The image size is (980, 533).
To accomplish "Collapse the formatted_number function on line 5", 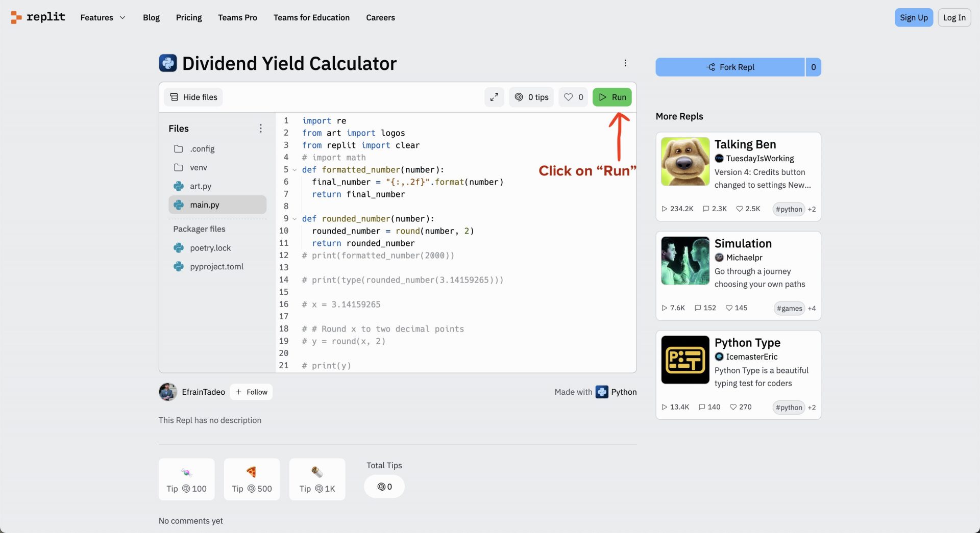I will click(295, 170).
